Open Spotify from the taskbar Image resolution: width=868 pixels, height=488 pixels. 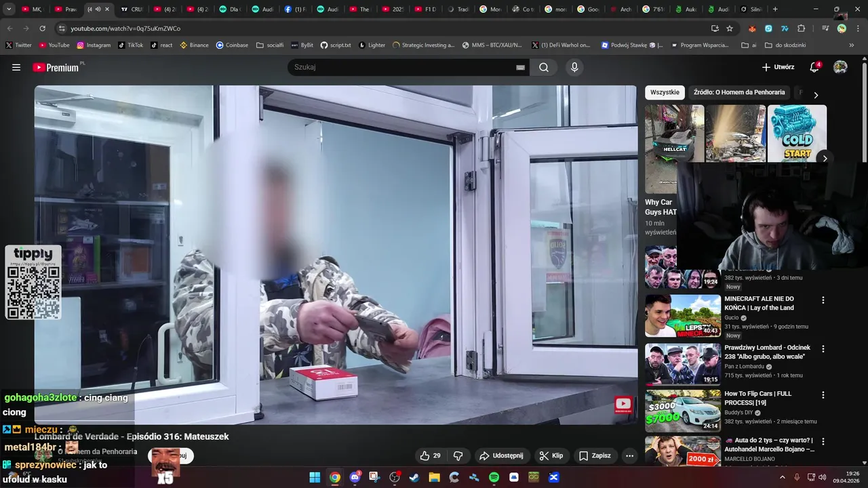pyautogui.click(x=494, y=477)
